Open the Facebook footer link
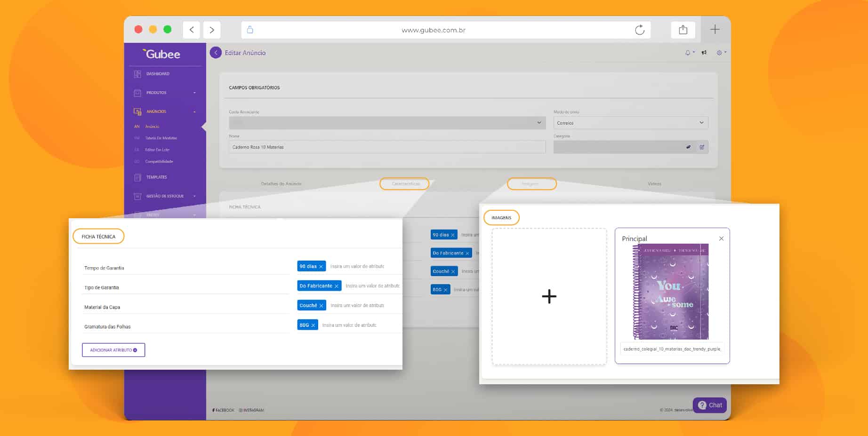The width and height of the screenshot is (868, 436). (x=223, y=410)
